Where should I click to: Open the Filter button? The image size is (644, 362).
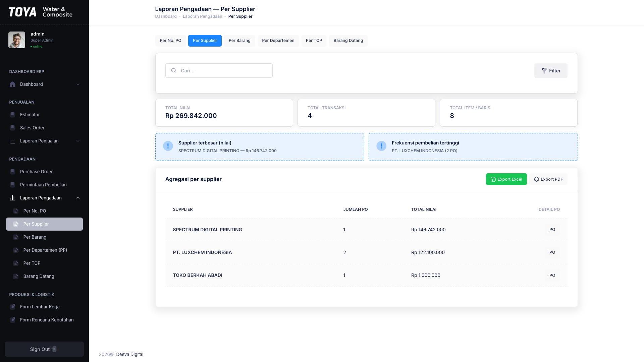(551, 71)
